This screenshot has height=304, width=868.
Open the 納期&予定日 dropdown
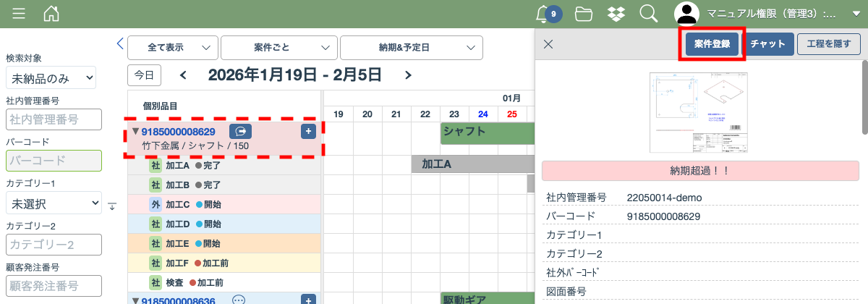[x=411, y=47]
